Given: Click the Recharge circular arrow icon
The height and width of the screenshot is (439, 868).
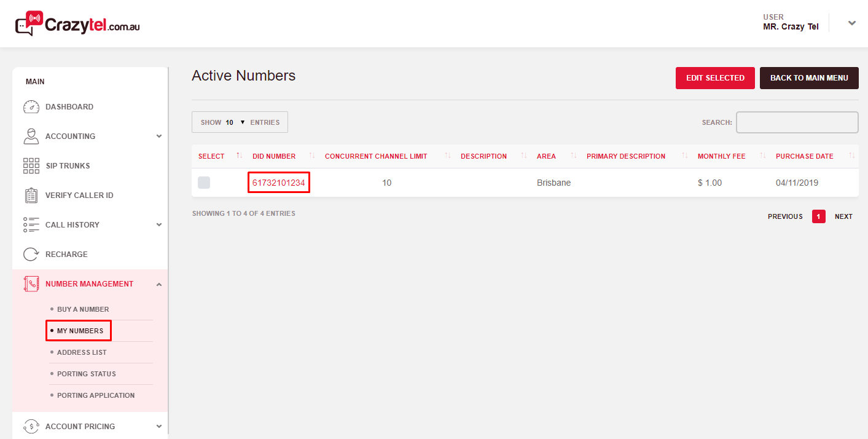Looking at the screenshot, I should (31, 255).
